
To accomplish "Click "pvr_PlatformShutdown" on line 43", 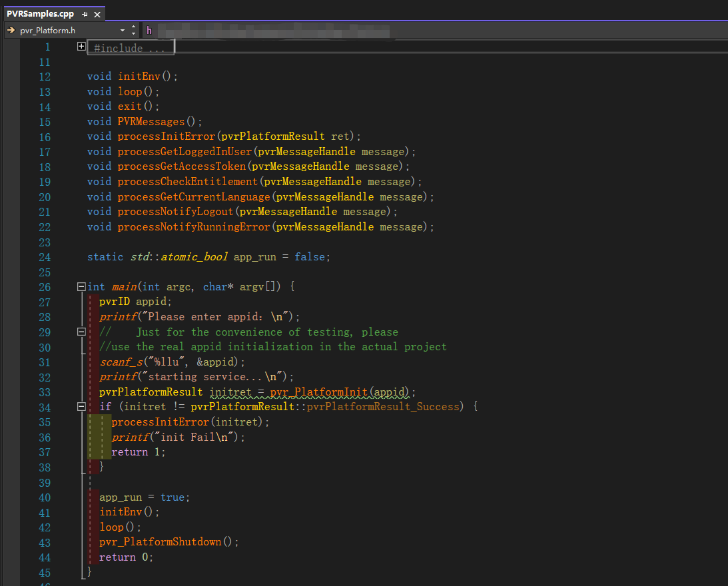I will [x=160, y=542].
